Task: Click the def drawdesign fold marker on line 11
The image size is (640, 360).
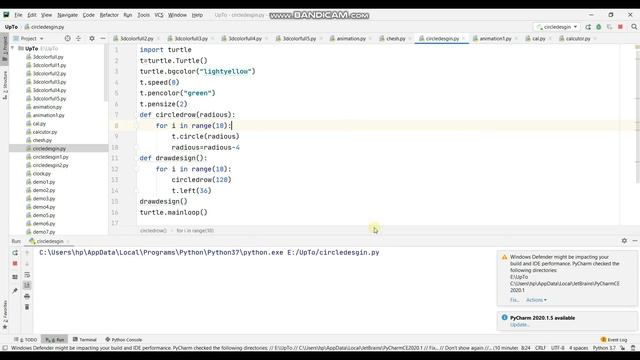Action: tap(136, 158)
